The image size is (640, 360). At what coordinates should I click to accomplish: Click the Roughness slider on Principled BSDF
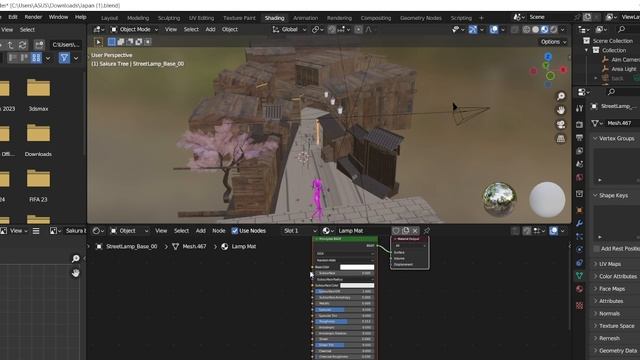(x=344, y=322)
